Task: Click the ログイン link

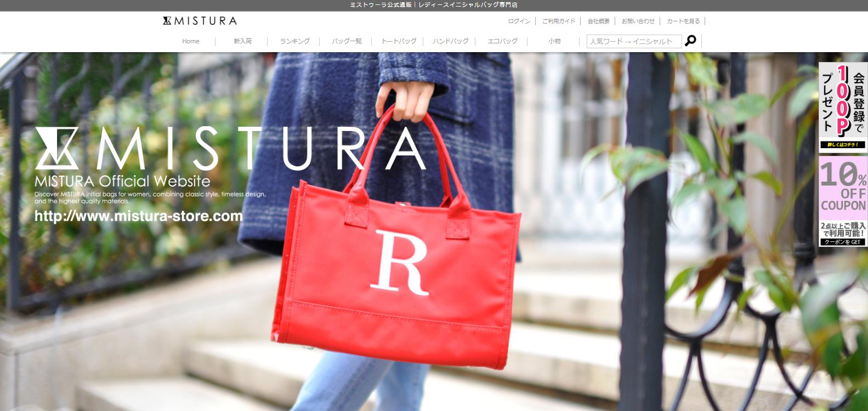Action: [519, 21]
